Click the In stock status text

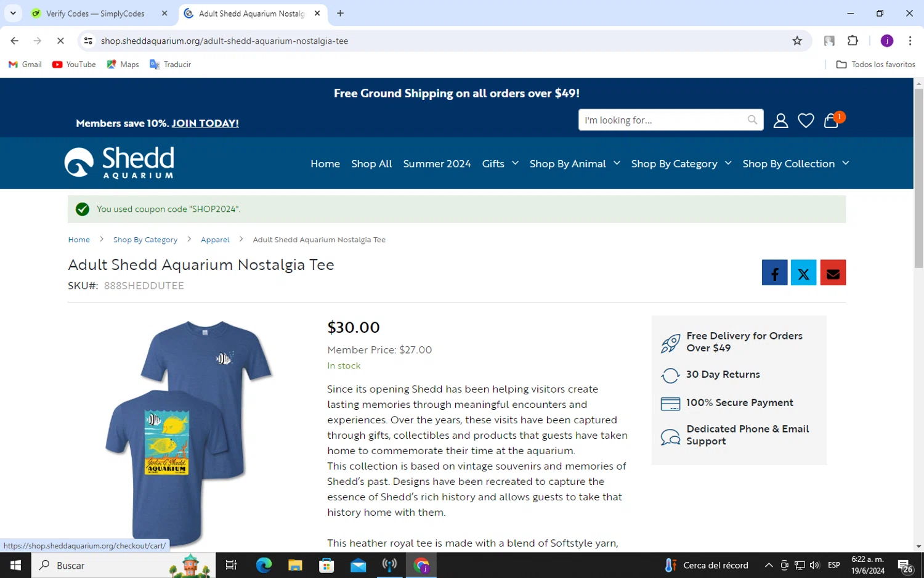344,365
